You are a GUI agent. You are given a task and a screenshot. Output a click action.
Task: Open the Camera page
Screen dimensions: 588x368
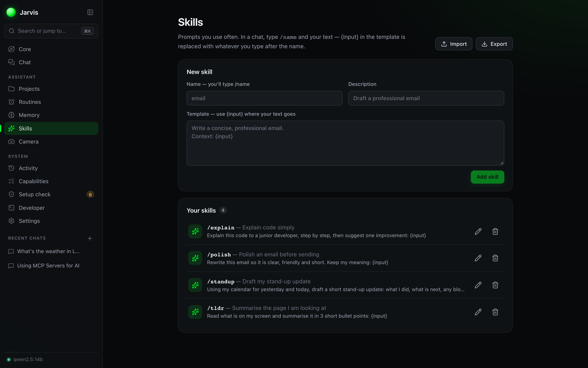[51, 142]
